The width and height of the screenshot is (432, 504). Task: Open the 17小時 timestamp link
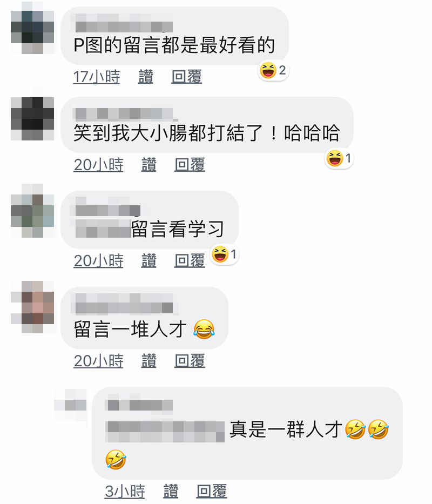97,77
